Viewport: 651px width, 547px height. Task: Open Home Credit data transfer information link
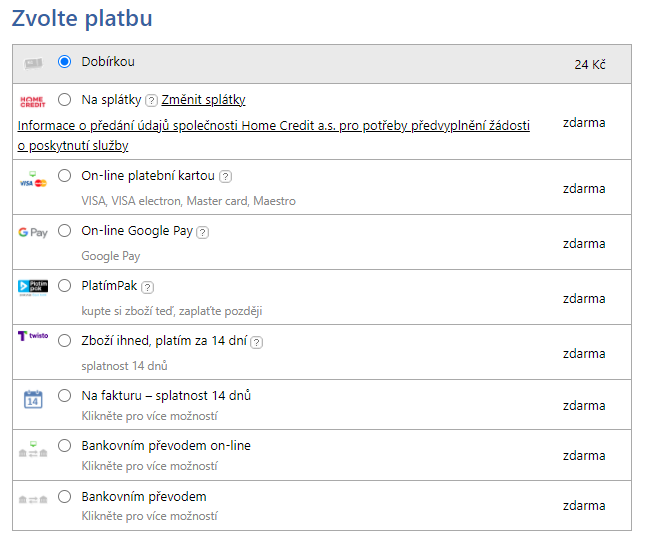tap(273, 126)
